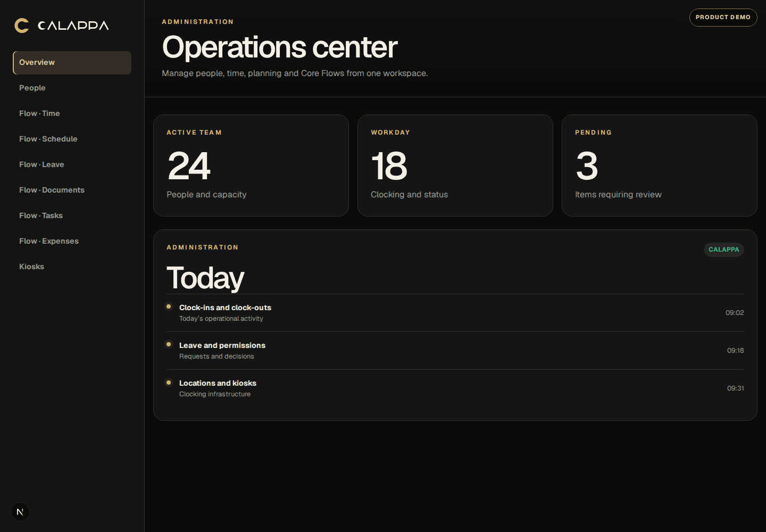Select the Clock-ins and clock-outs entry
This screenshot has height=532, width=766.
coord(455,313)
